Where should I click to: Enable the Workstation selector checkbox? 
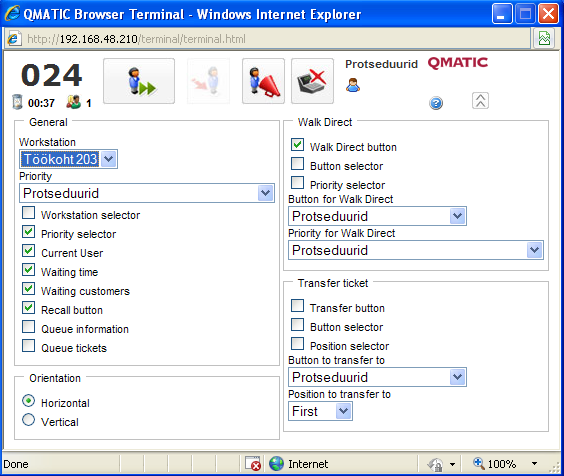click(28, 213)
